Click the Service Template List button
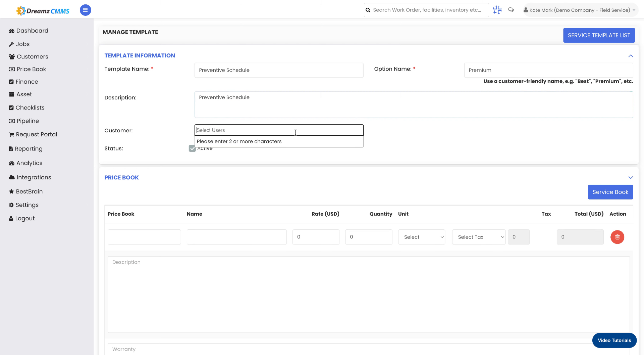The image size is (644, 355). point(599,35)
